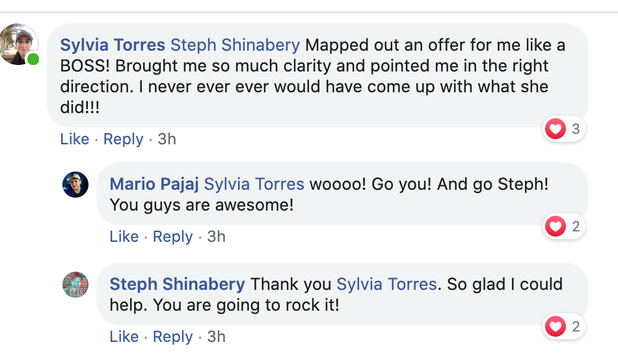The image size is (618, 364).
Task: Reply to Steph Shinabery's comment
Action: (172, 337)
